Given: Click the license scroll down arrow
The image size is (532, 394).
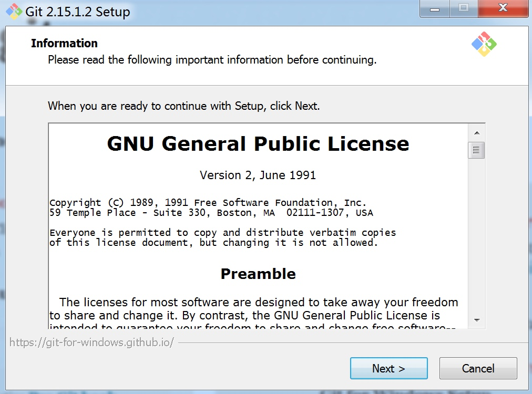Looking at the screenshot, I should point(477,320).
